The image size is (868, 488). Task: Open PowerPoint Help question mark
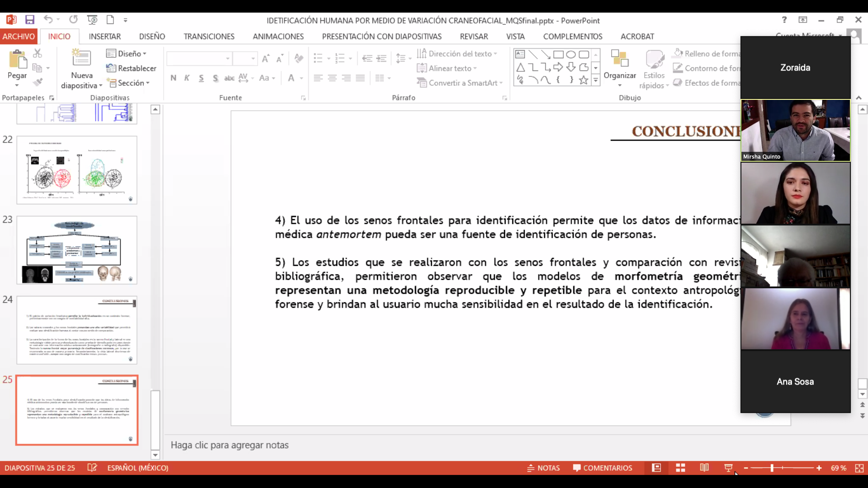click(784, 20)
